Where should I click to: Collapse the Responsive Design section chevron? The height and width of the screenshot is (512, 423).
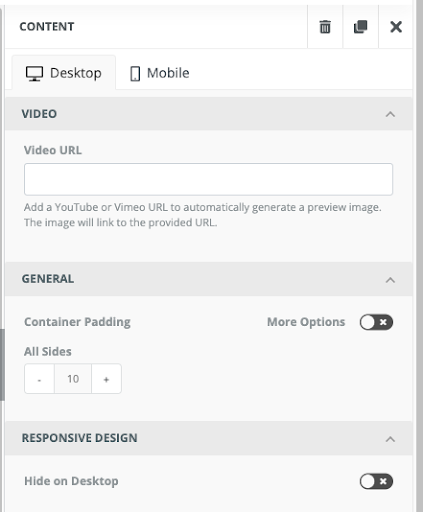point(390,439)
